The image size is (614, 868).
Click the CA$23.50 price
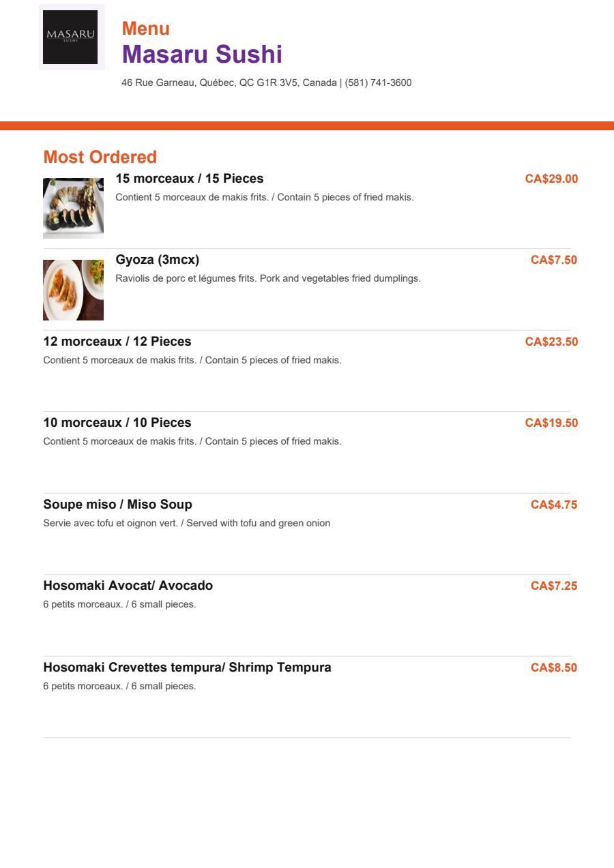coord(551,342)
